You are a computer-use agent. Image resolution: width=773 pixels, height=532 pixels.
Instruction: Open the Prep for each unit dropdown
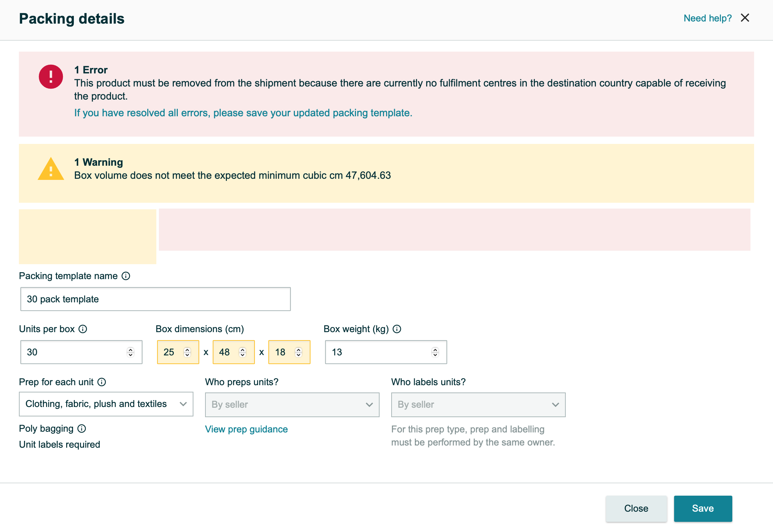tap(106, 404)
